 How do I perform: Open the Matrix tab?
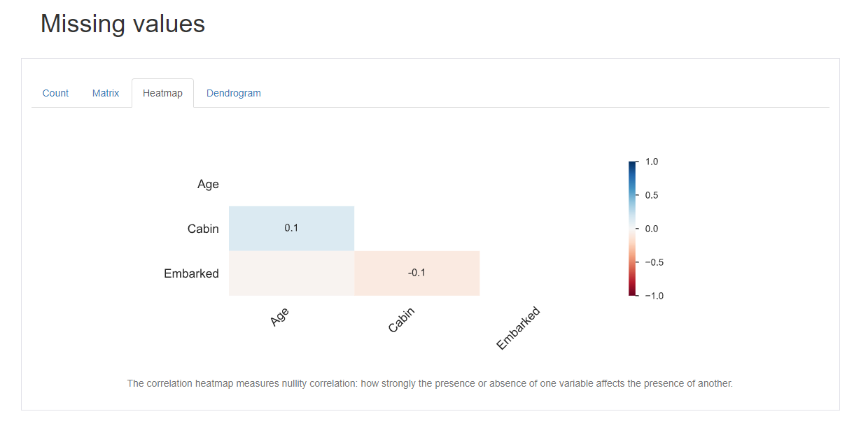106,93
